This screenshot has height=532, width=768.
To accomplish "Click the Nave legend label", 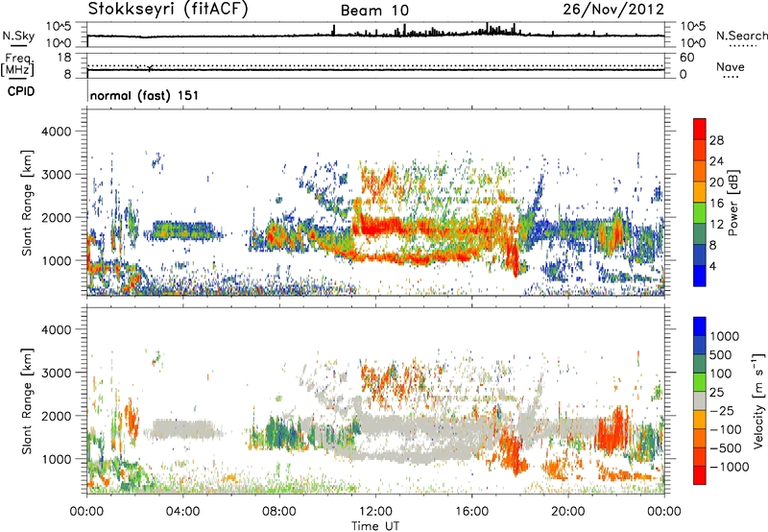I will click(731, 66).
